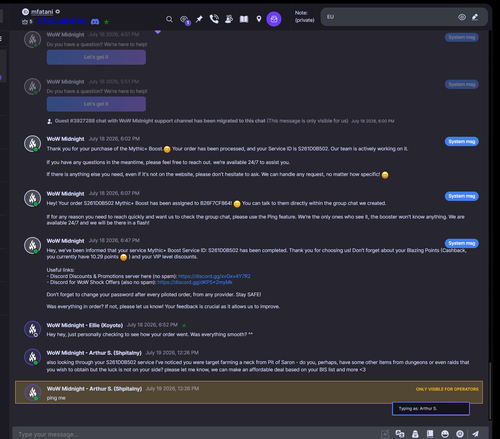Image resolution: width=500 pixels, height=439 pixels.
Task: Click the timestamp July 18 2026, 6:52 PM
Action: click(x=152, y=325)
